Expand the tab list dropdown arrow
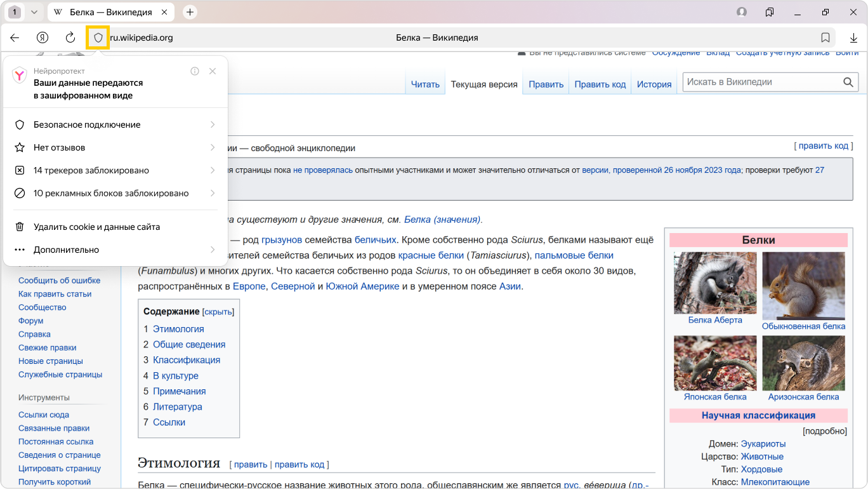 (x=34, y=12)
